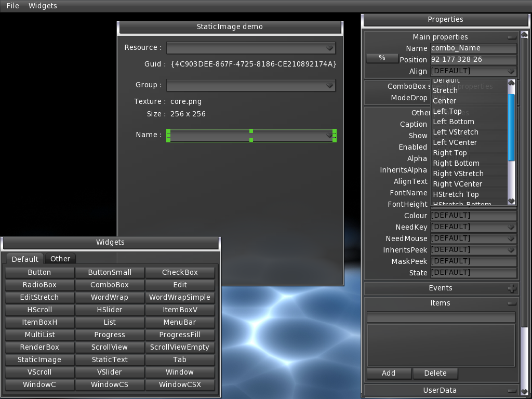The height and width of the screenshot is (399, 532).
Task: Open the Widgets menu in menu bar
Action: pyautogui.click(x=43, y=6)
